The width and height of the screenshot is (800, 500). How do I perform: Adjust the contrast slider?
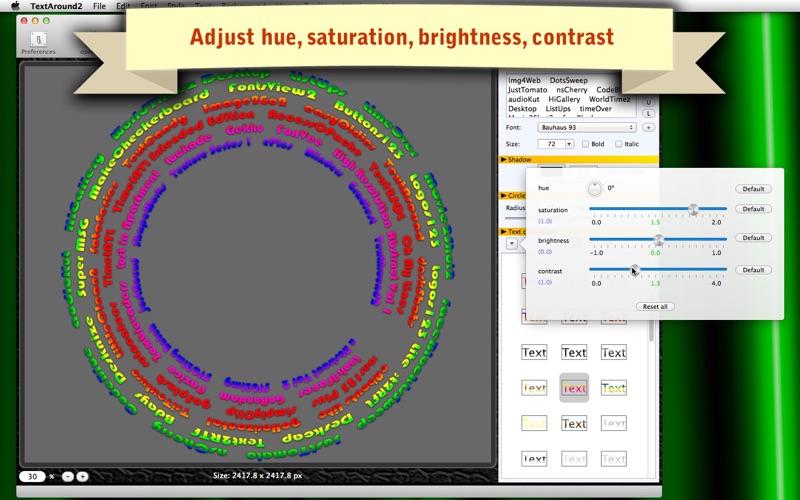pos(634,270)
